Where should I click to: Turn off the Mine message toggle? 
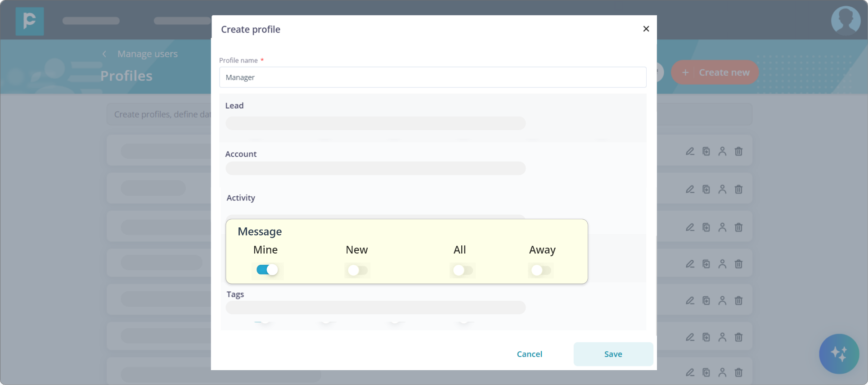click(x=267, y=270)
